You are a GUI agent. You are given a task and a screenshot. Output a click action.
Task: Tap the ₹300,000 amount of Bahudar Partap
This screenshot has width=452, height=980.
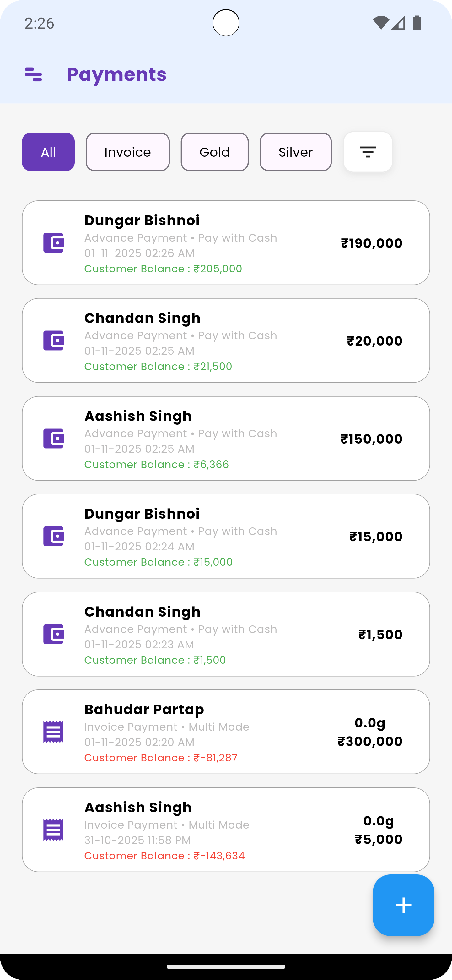pos(370,742)
